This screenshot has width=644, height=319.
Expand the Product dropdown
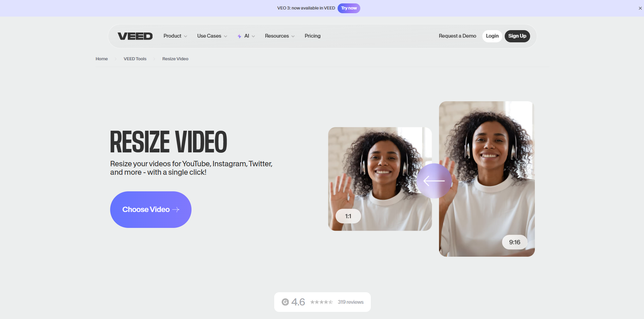pyautogui.click(x=175, y=36)
